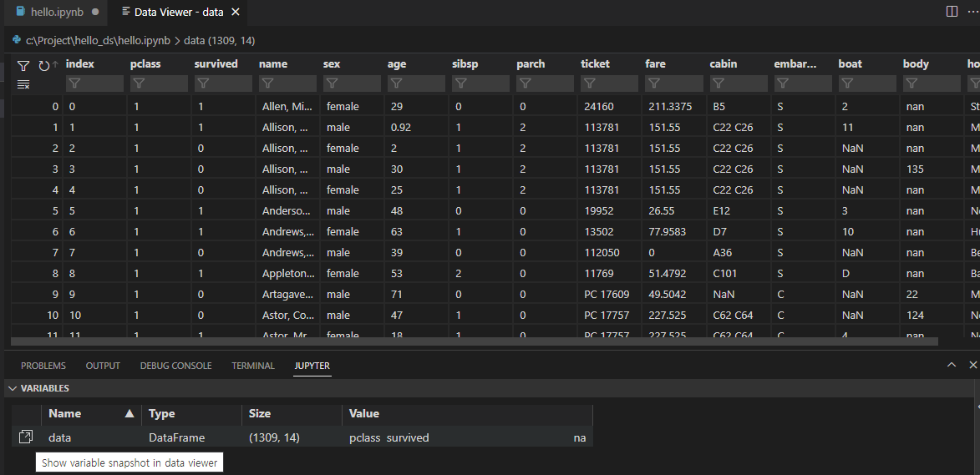Sort by the parch column header

pyautogui.click(x=531, y=63)
